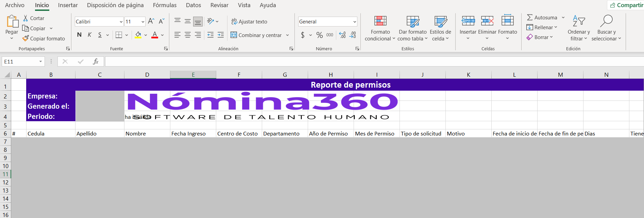Toggle Ajustar texto wrap
Screen dimensions: 644x218
click(x=249, y=21)
